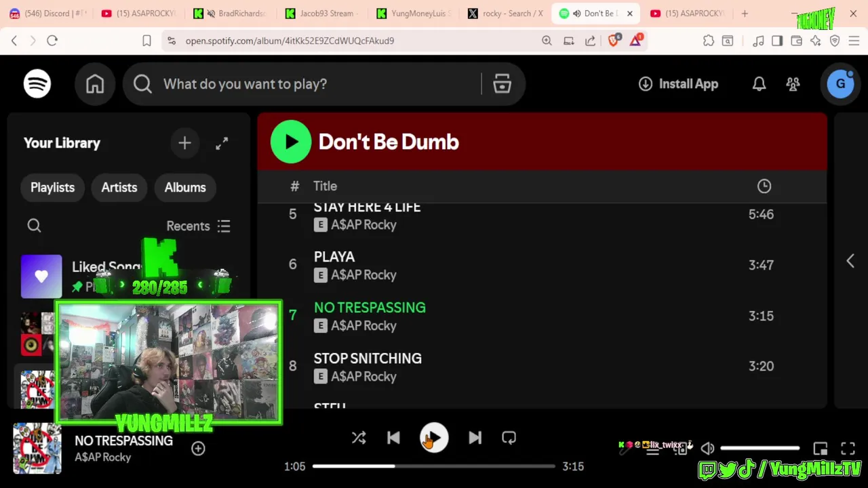Toggle shuffle playback
Viewport: 868px width, 488px height.
tap(359, 438)
